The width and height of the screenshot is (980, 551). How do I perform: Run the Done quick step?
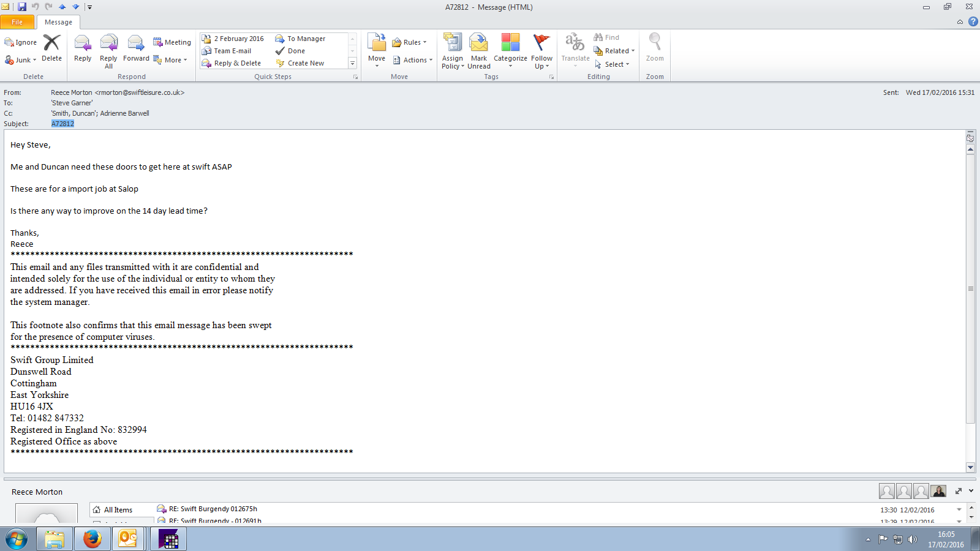(x=290, y=51)
